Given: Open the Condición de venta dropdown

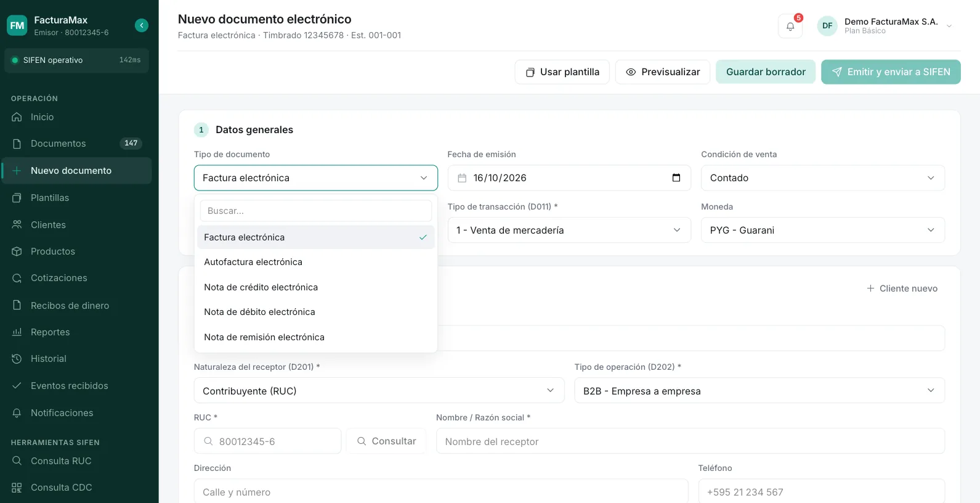Looking at the screenshot, I should click(x=823, y=178).
